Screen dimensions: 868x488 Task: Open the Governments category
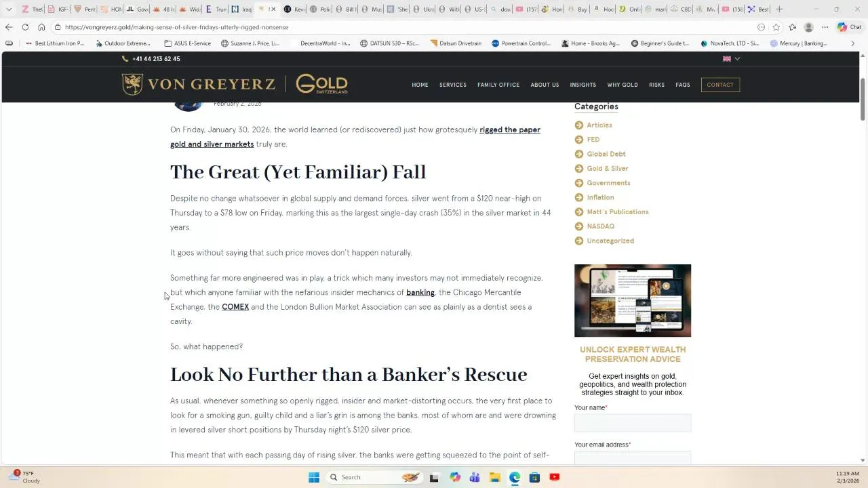[x=608, y=183]
